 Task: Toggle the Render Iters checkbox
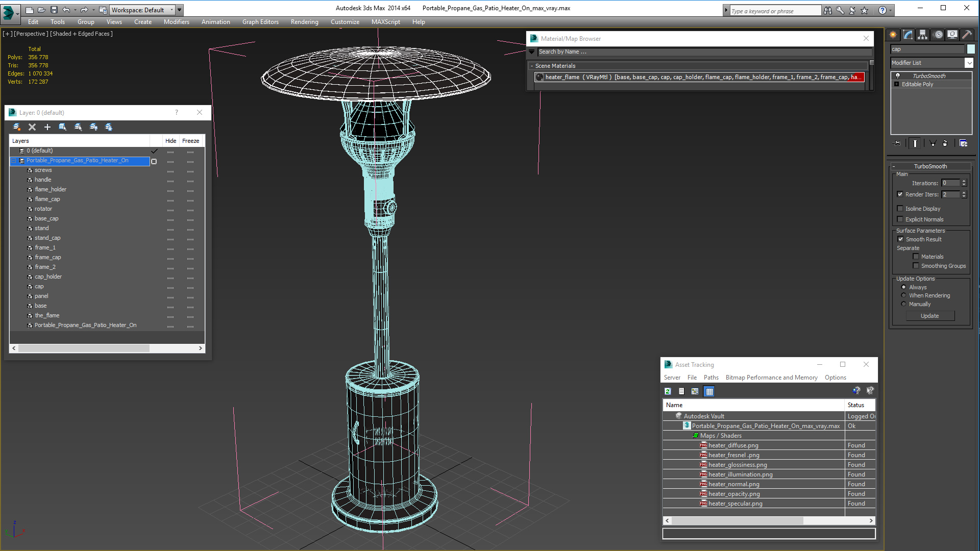900,194
